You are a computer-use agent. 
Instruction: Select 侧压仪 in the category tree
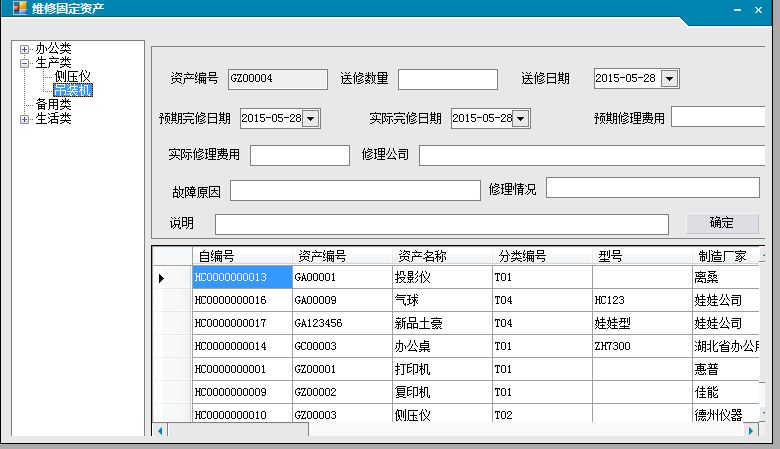(73, 76)
